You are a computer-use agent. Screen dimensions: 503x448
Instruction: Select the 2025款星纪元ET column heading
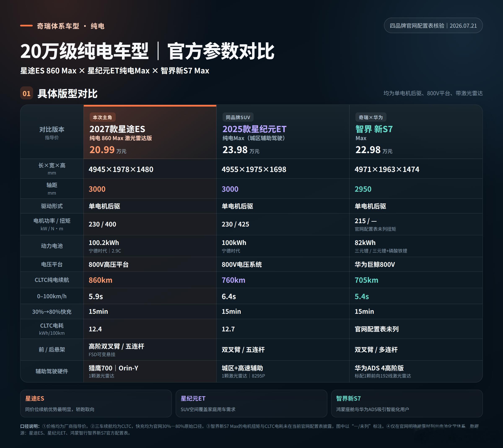pyautogui.click(x=254, y=129)
